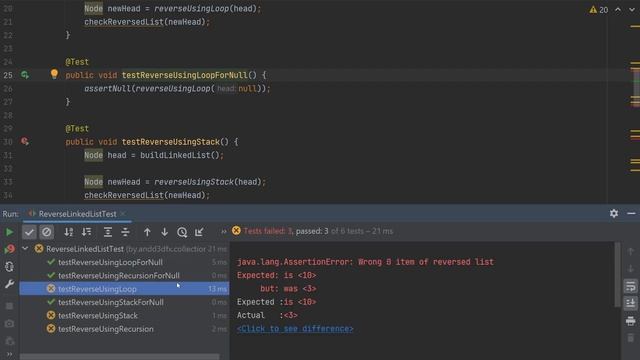This screenshot has height=360, width=640.
Task: Jump to previous highlighted problem arrow
Action: coord(618,9)
